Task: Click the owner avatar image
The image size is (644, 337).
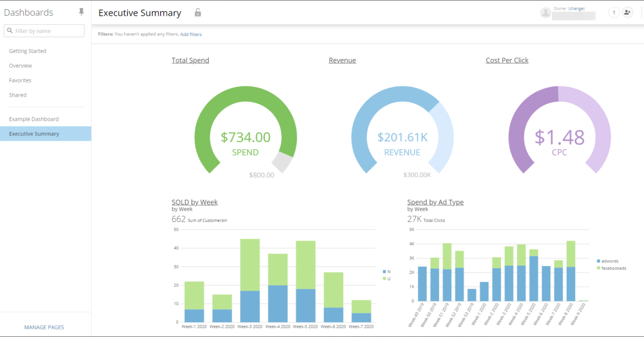Action: (546, 13)
